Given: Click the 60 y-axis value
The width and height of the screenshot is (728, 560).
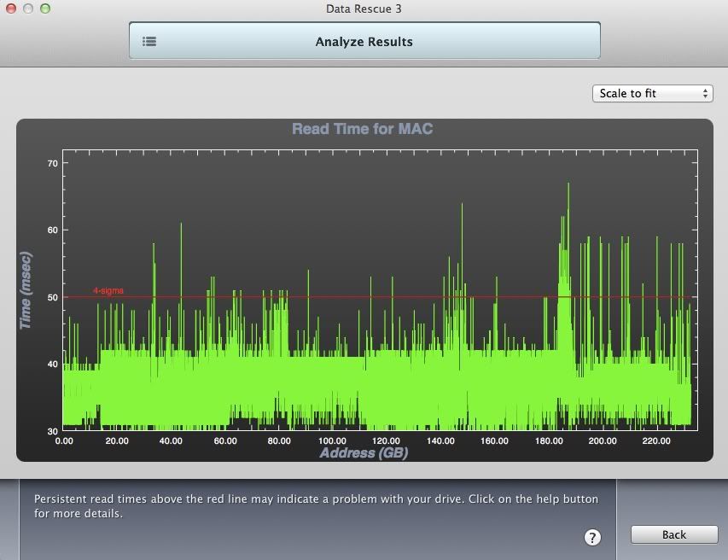Looking at the screenshot, I should [52, 230].
